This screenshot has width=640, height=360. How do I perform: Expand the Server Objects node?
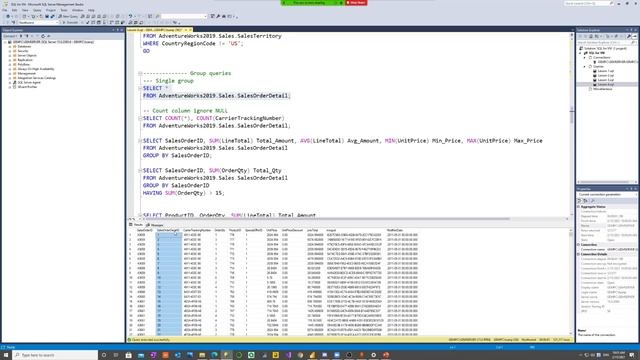click(10, 56)
